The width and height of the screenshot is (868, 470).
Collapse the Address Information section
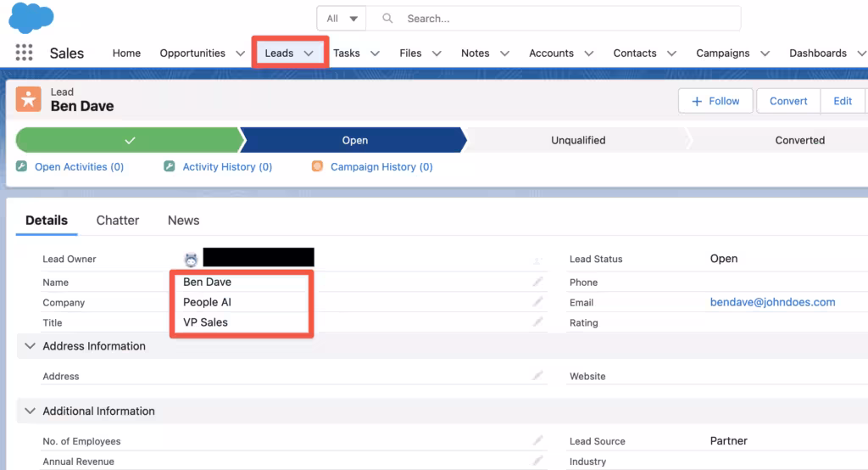(30, 346)
